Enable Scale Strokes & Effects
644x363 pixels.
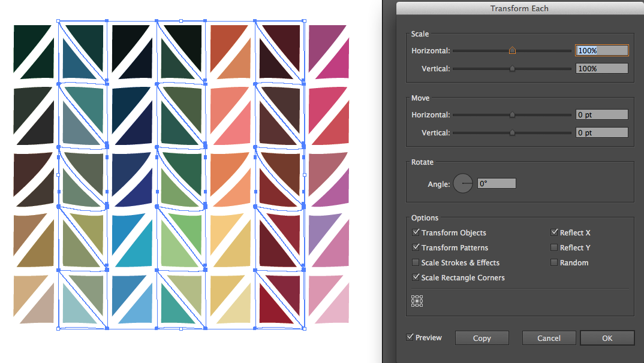click(416, 262)
